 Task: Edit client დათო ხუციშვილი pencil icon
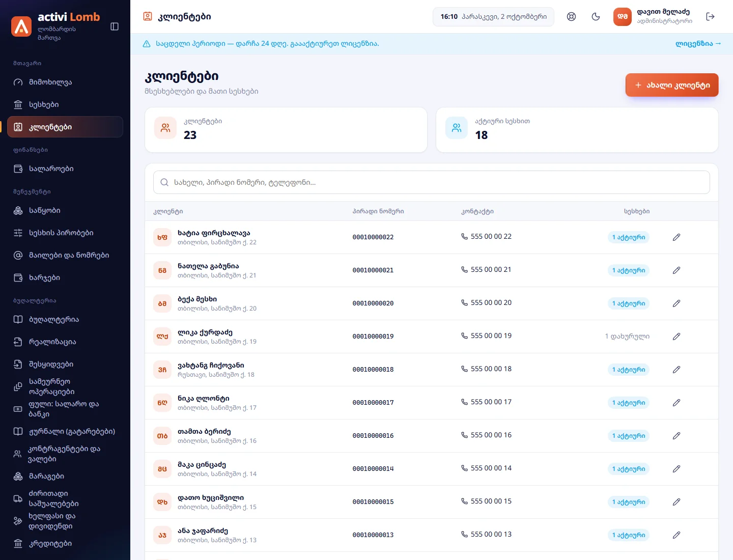[676, 502]
